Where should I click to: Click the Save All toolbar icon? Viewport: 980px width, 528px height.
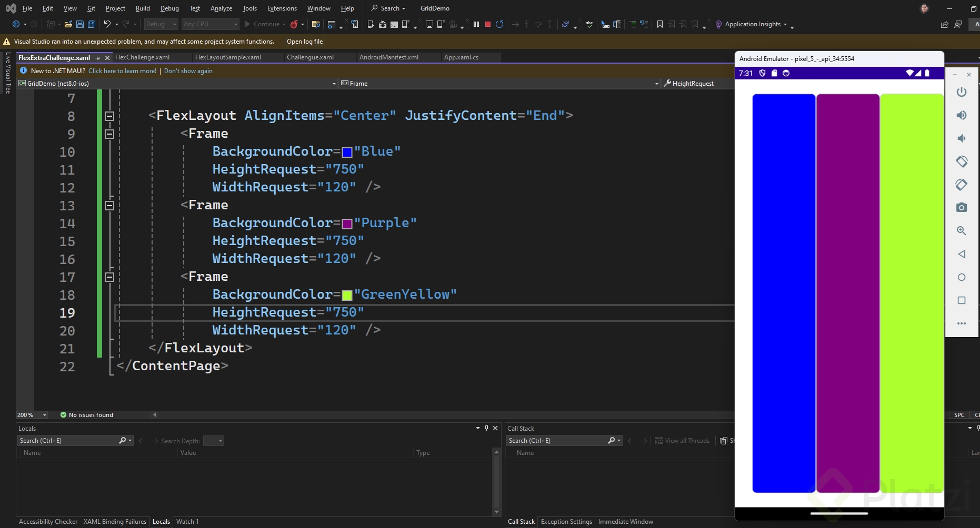click(x=91, y=24)
